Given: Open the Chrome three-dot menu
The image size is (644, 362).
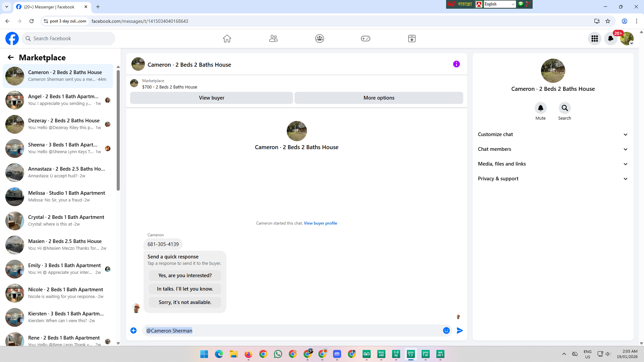Looking at the screenshot, I should 637,21.
